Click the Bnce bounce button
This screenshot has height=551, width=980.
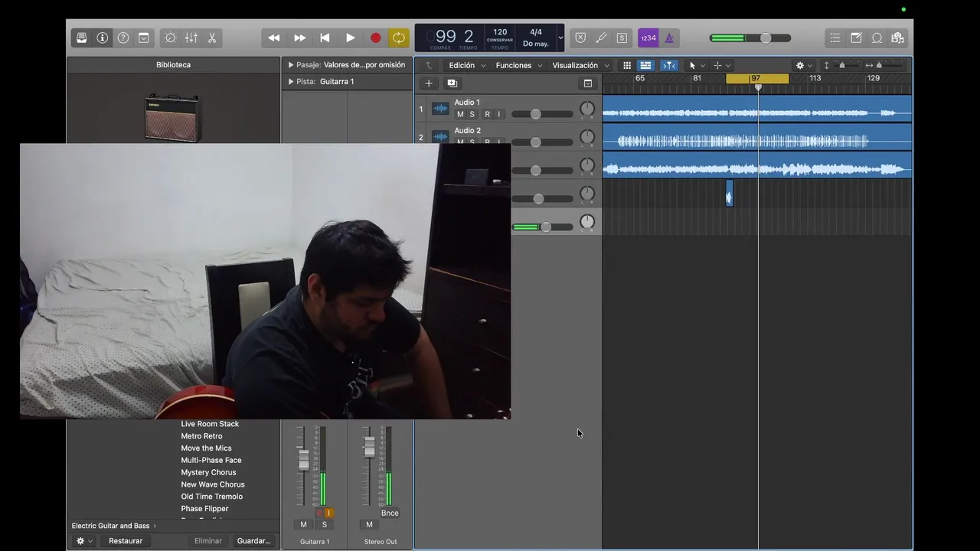click(x=390, y=513)
